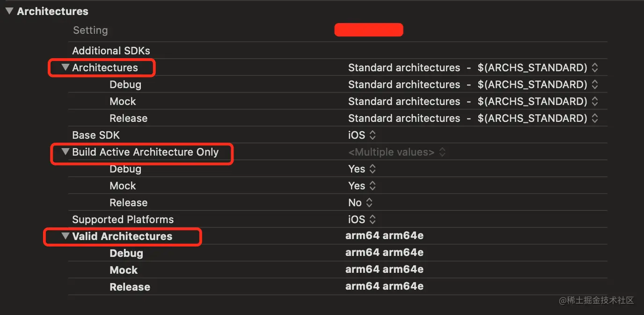This screenshot has height=315, width=644.
Task: Click the arm64 arm64e value for Release
Action: (384, 286)
